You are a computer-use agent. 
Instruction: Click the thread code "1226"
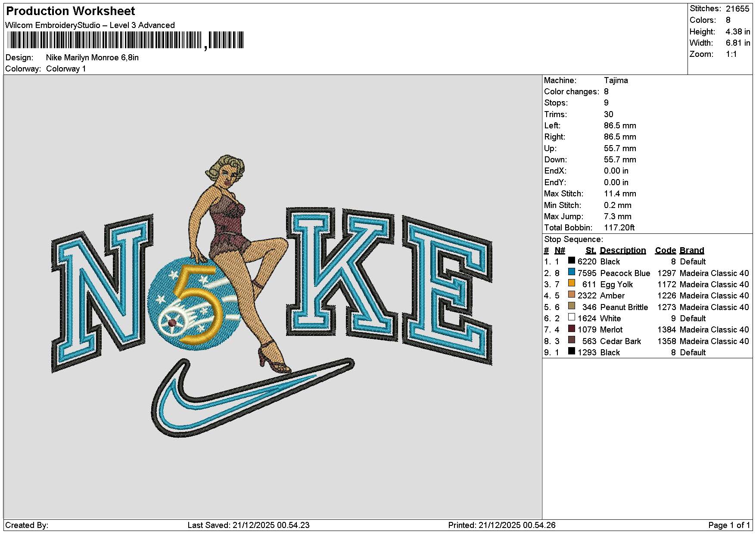click(x=667, y=296)
